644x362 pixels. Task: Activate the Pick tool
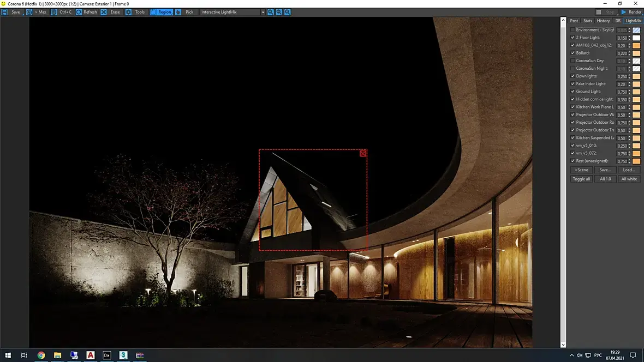(x=185, y=12)
